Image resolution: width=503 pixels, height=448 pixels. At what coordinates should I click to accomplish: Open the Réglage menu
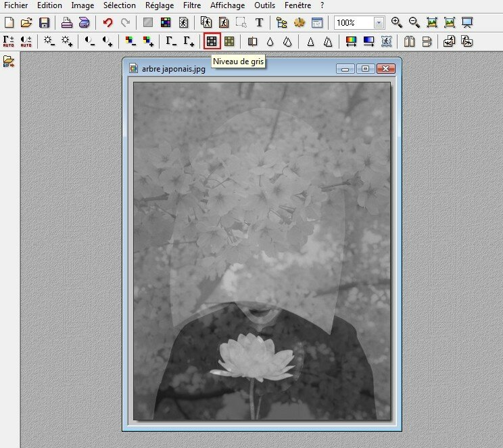coord(160,5)
